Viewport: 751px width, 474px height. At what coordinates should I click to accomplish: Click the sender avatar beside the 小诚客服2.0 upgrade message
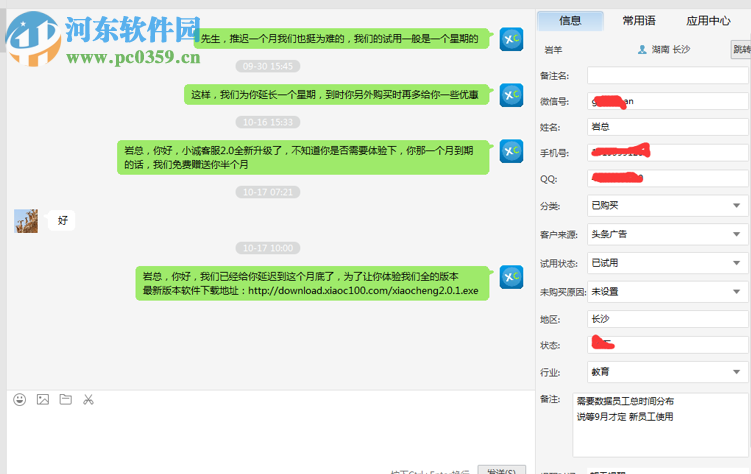click(511, 151)
